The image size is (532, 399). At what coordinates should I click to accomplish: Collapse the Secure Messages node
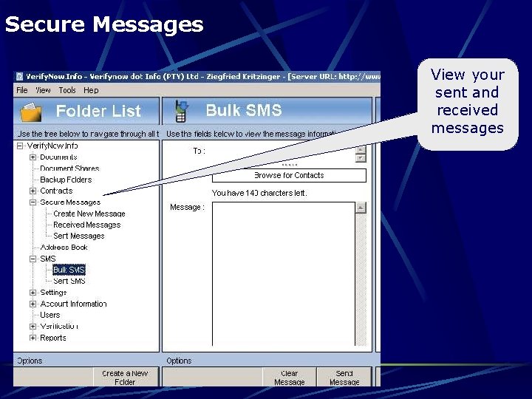(33, 202)
